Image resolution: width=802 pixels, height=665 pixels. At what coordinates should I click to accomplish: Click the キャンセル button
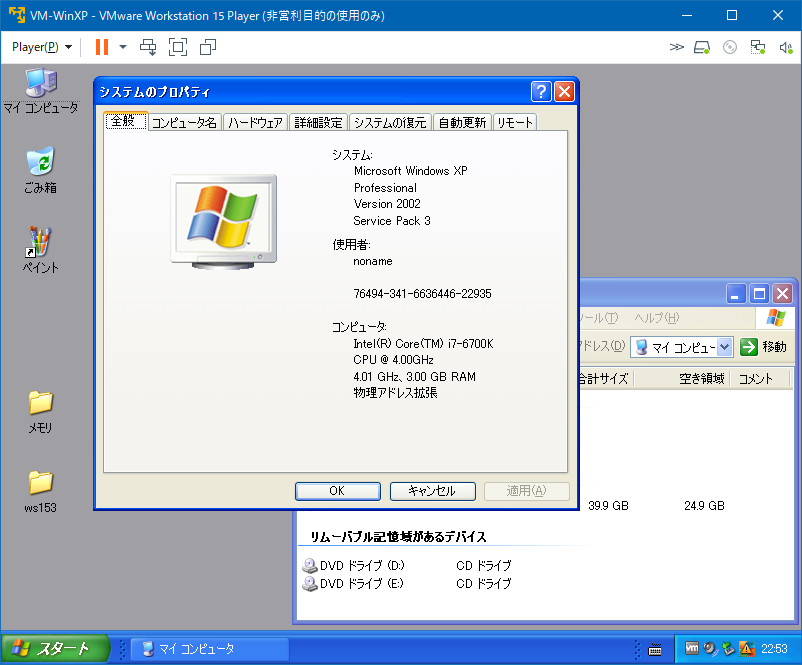(x=432, y=491)
